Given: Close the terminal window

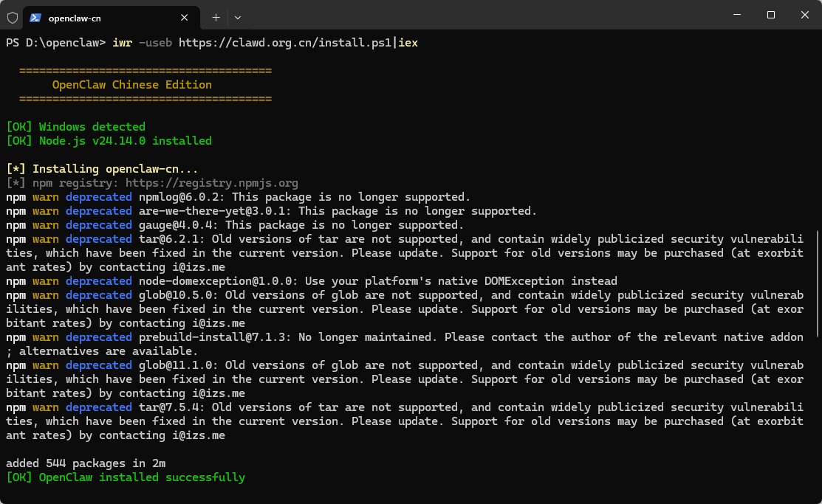Looking at the screenshot, I should (804, 15).
